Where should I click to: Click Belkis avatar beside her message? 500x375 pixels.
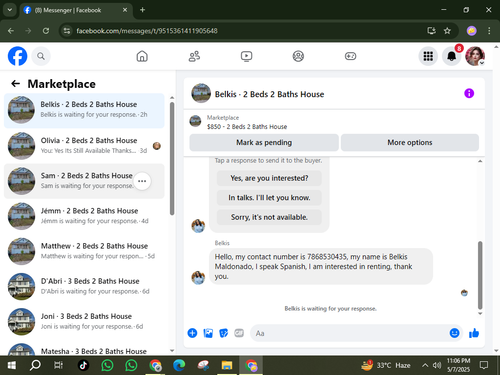(198, 277)
